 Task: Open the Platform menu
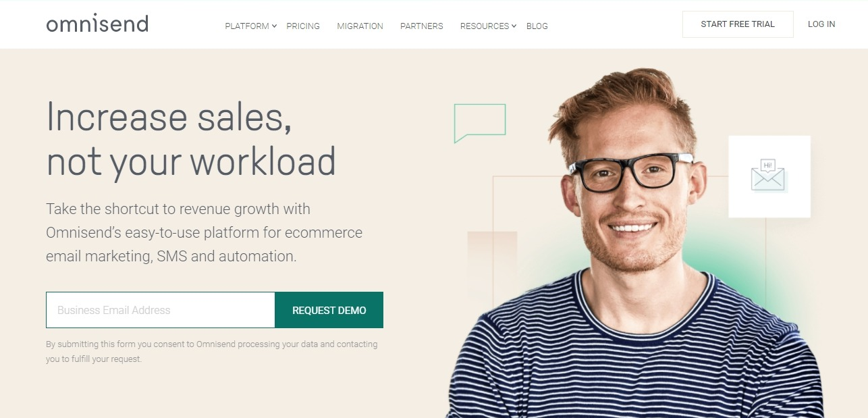(247, 26)
